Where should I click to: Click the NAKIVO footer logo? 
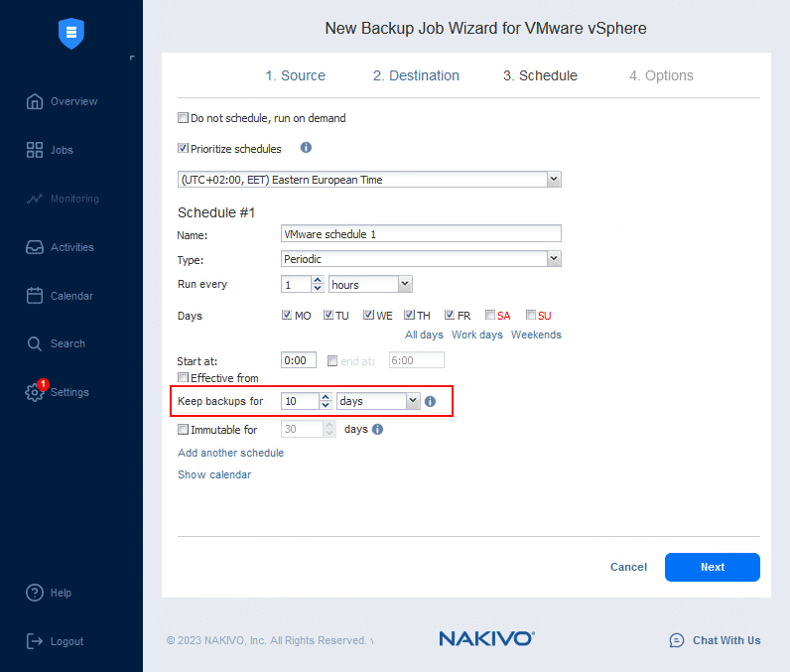pos(486,639)
